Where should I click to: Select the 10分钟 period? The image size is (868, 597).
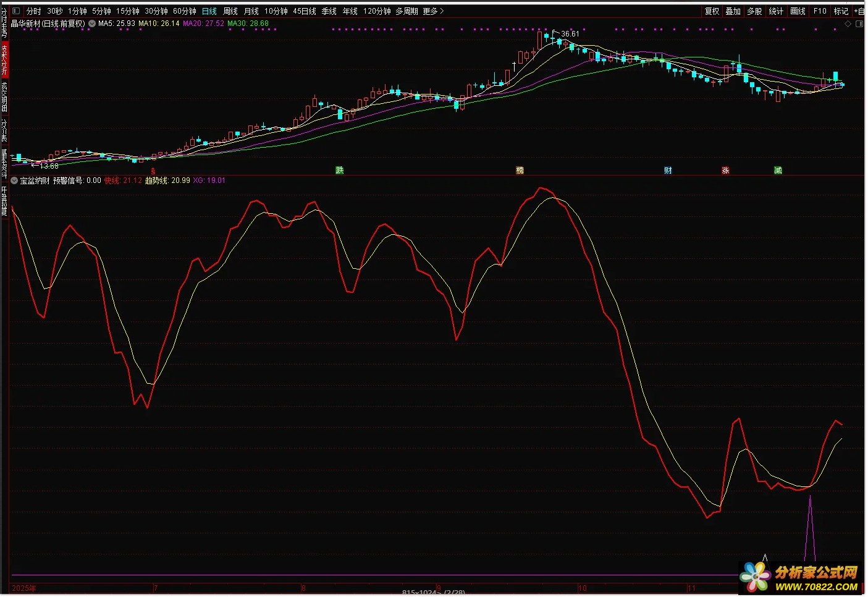tap(276, 11)
